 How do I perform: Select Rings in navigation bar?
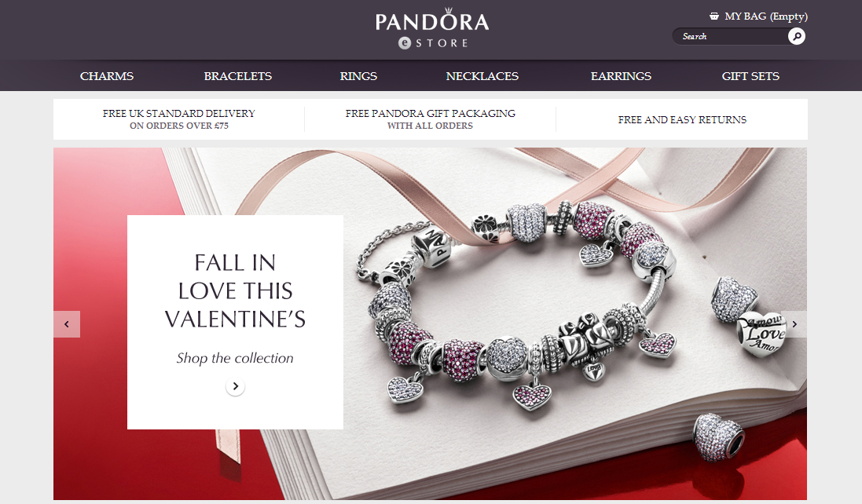pos(358,76)
